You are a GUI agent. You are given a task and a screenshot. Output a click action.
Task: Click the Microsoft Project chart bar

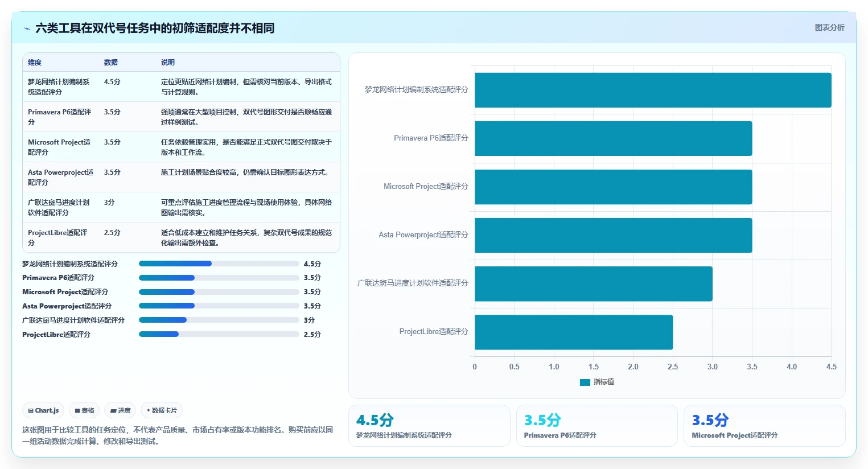coord(614,187)
